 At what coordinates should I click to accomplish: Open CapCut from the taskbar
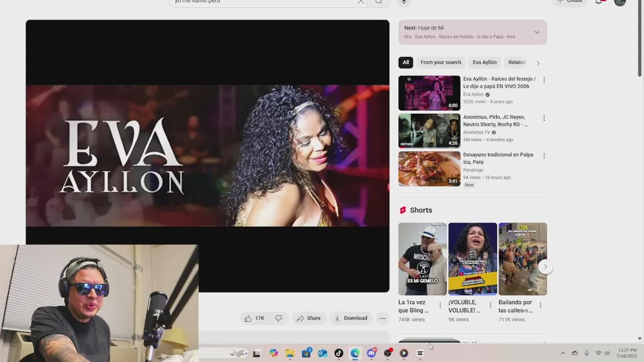pyautogui.click(x=420, y=353)
